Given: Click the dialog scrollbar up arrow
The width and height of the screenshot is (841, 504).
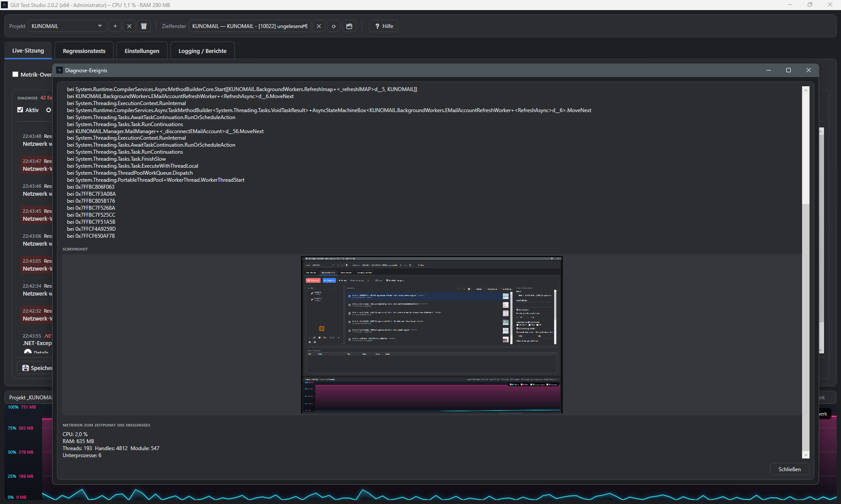Looking at the screenshot, I should pyautogui.click(x=805, y=90).
